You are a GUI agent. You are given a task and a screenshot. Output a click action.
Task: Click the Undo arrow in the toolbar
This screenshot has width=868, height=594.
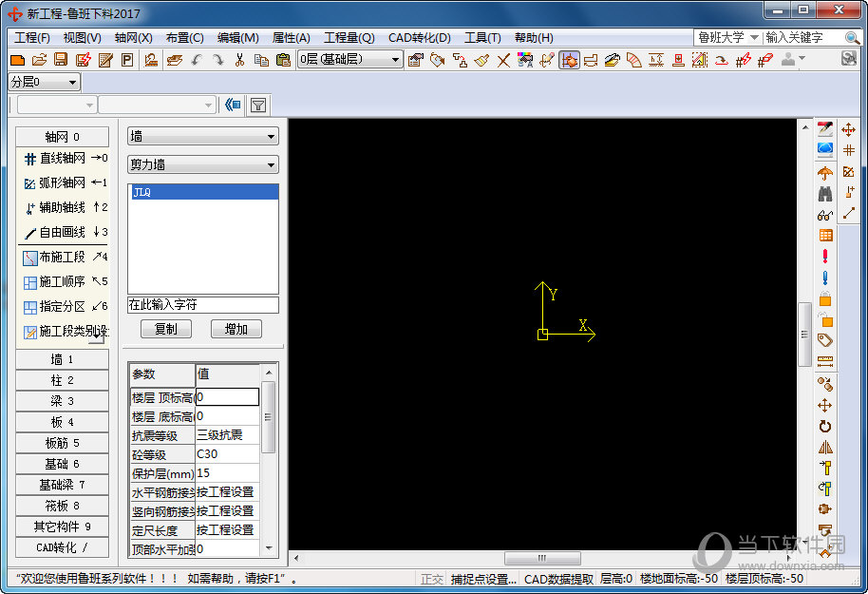click(x=197, y=60)
